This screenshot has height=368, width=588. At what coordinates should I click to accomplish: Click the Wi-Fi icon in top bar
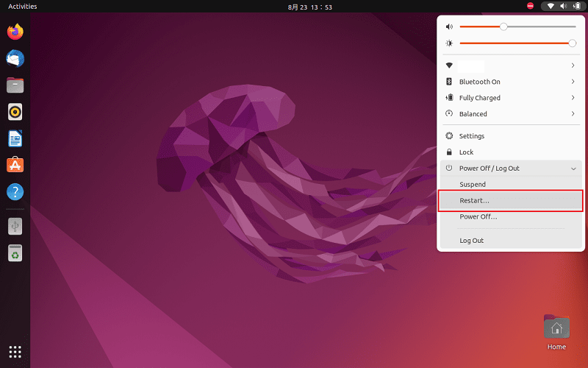(551, 6)
